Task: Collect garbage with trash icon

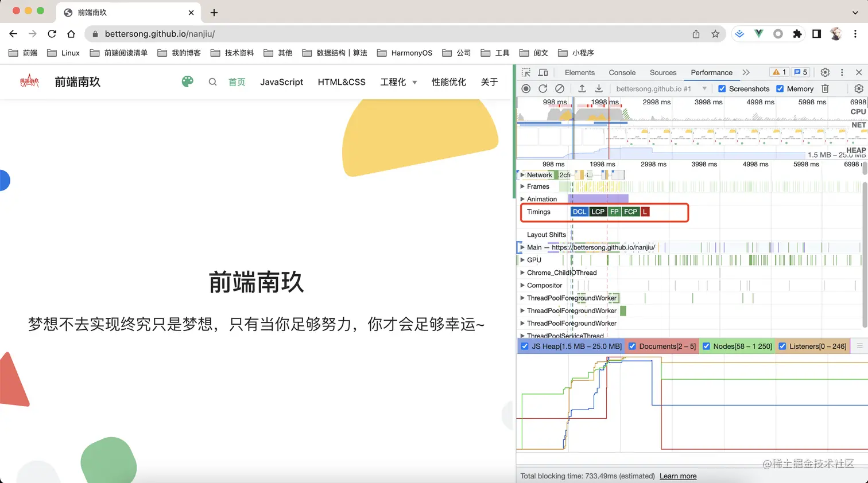Action: coord(825,88)
